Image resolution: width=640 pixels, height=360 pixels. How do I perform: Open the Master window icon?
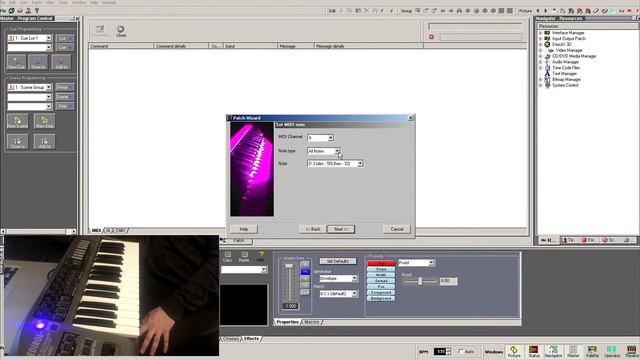tap(573, 351)
